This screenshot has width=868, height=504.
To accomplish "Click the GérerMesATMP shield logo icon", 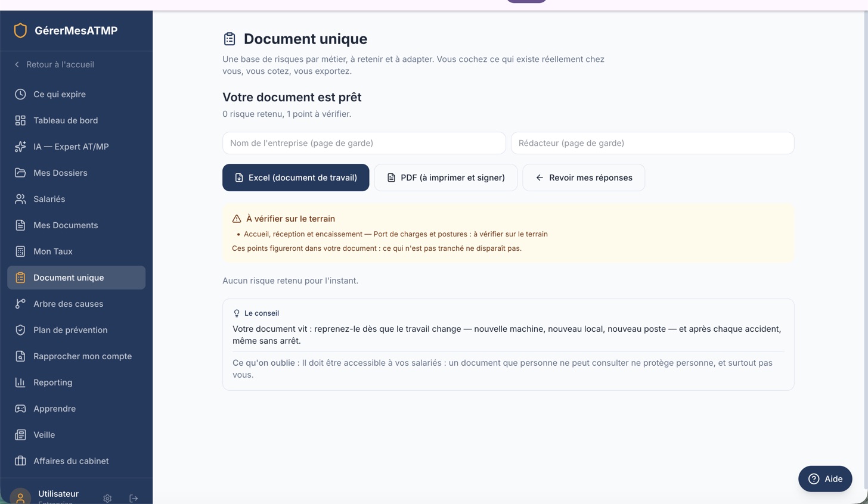I will 20,30.
